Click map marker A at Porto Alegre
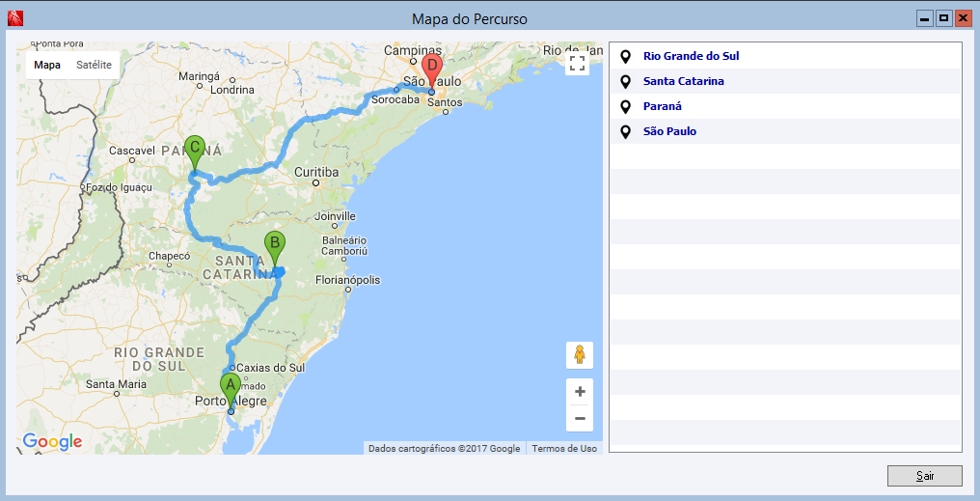This screenshot has height=501, width=980. [x=230, y=391]
